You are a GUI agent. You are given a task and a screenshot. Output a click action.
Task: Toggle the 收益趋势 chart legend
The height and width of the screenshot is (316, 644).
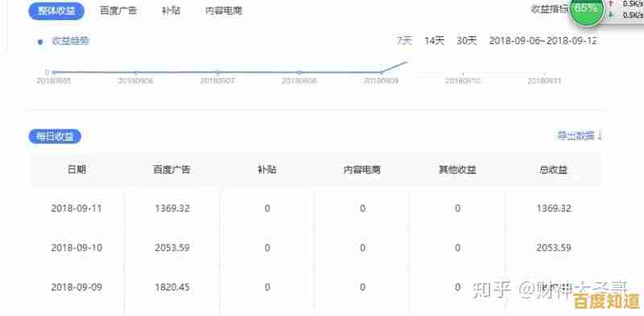[x=64, y=41]
